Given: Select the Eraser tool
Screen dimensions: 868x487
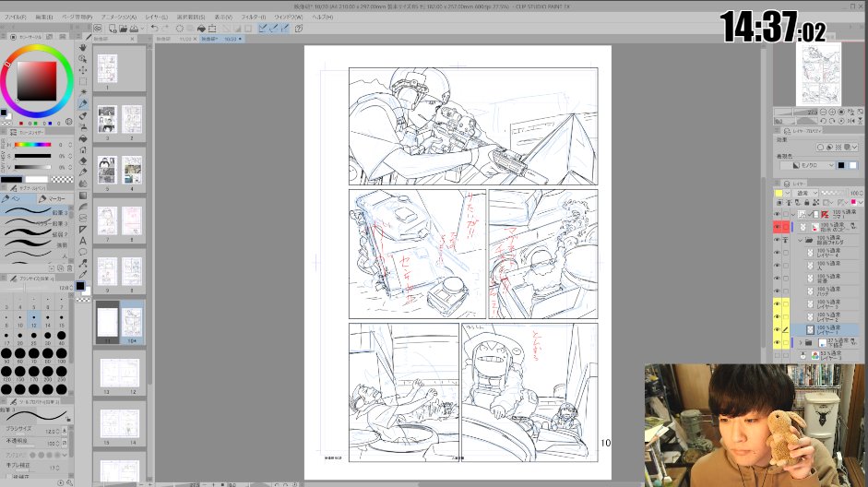Looking at the screenshot, I should tap(83, 161).
